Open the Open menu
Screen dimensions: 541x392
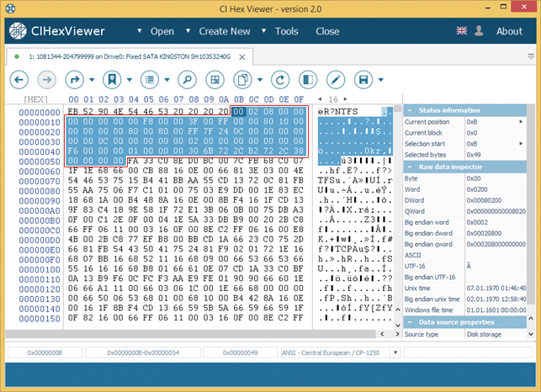pyautogui.click(x=162, y=31)
